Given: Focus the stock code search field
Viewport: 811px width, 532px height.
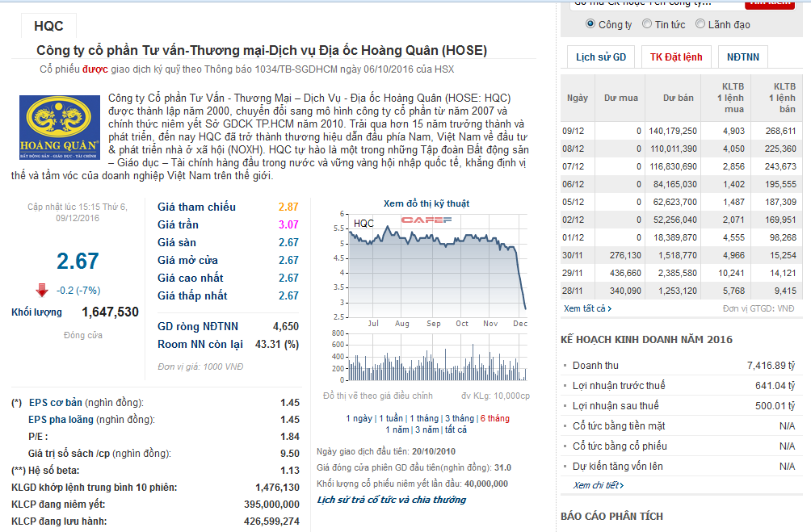Looking at the screenshot, I should click(x=656, y=4).
